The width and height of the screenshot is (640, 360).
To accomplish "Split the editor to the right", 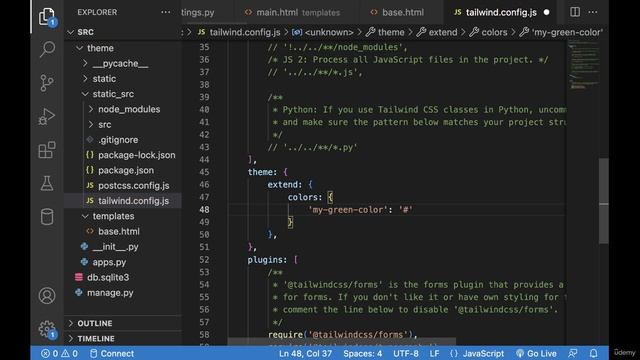I will pos(575,12).
